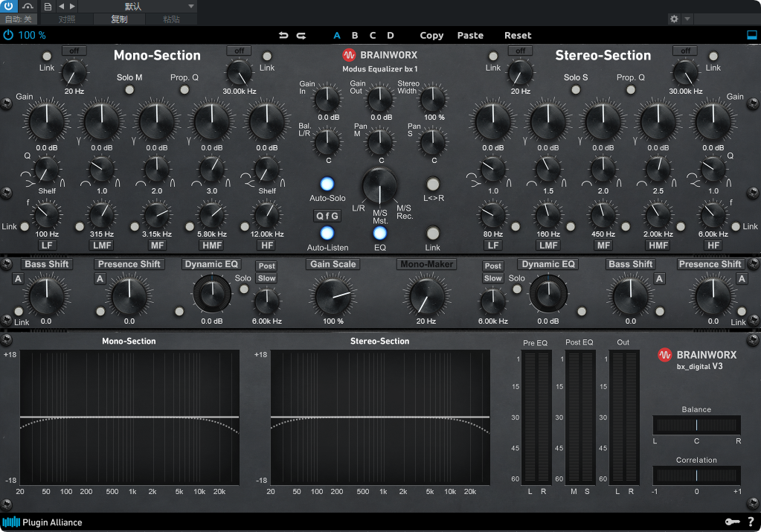Click the Reset button
The height and width of the screenshot is (532, 761).
tap(517, 36)
